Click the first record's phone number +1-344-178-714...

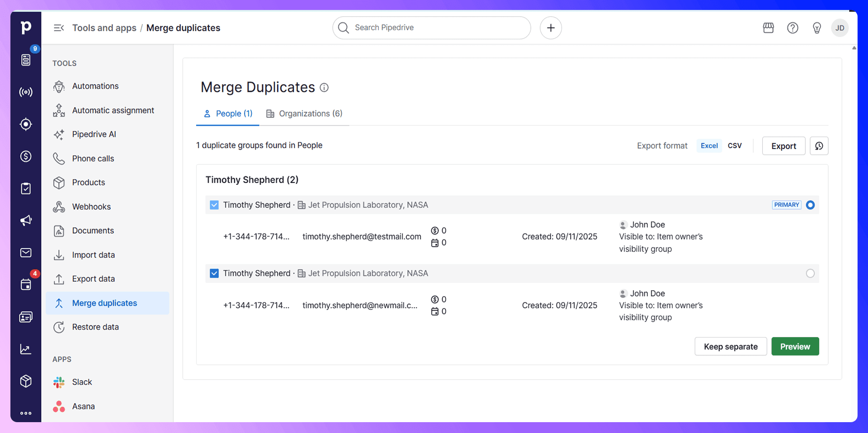(x=256, y=237)
